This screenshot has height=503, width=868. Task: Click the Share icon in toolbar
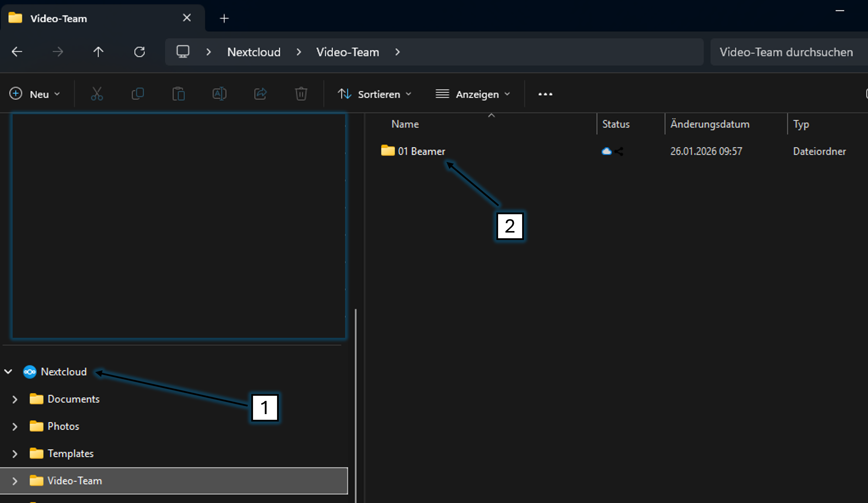260,94
